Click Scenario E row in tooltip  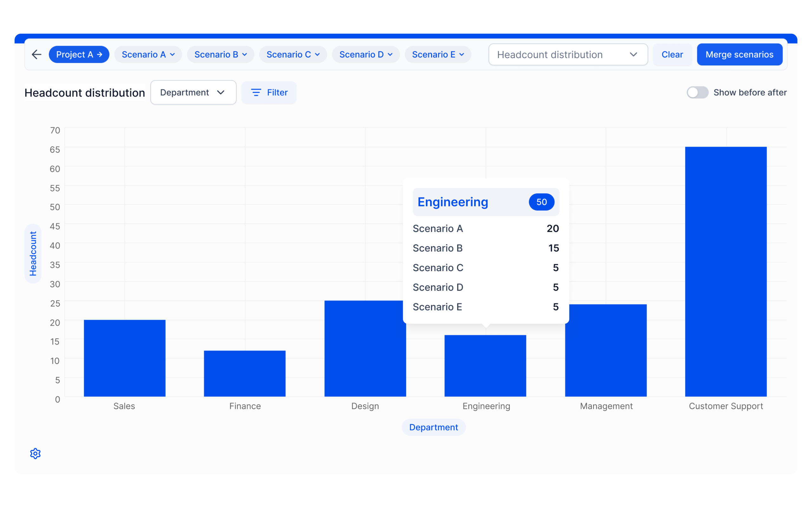tap(486, 307)
